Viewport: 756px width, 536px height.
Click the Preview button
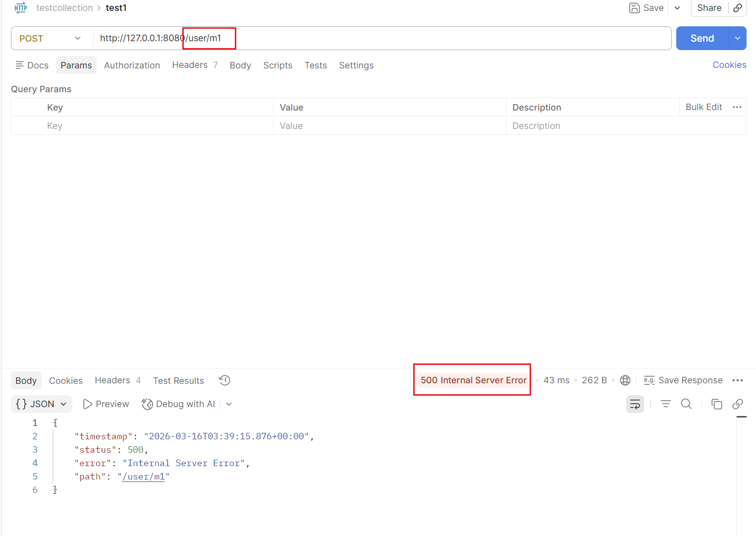tap(106, 404)
